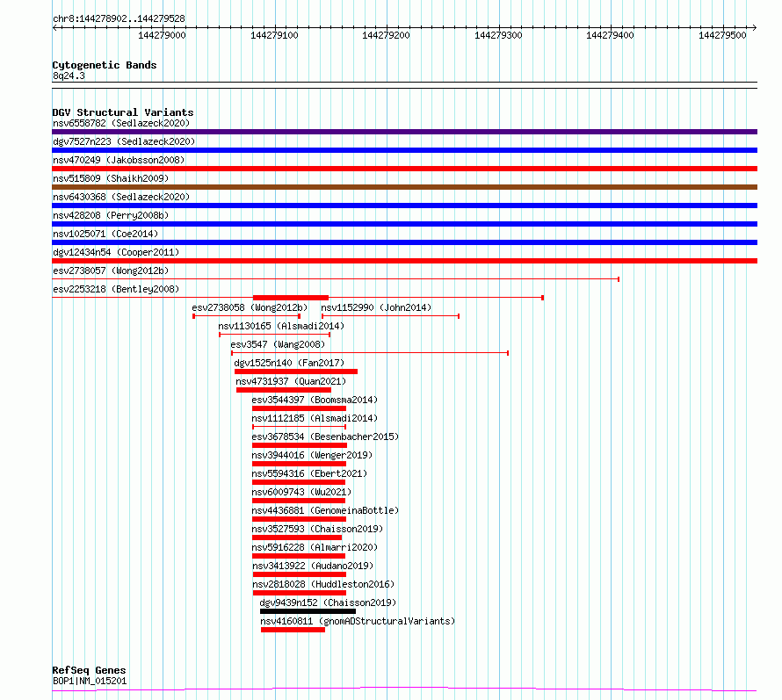Open nsv6430368 (Sedlazeck2020) variant label
Image resolution: width=782 pixels, height=700 pixels.
pos(121,197)
